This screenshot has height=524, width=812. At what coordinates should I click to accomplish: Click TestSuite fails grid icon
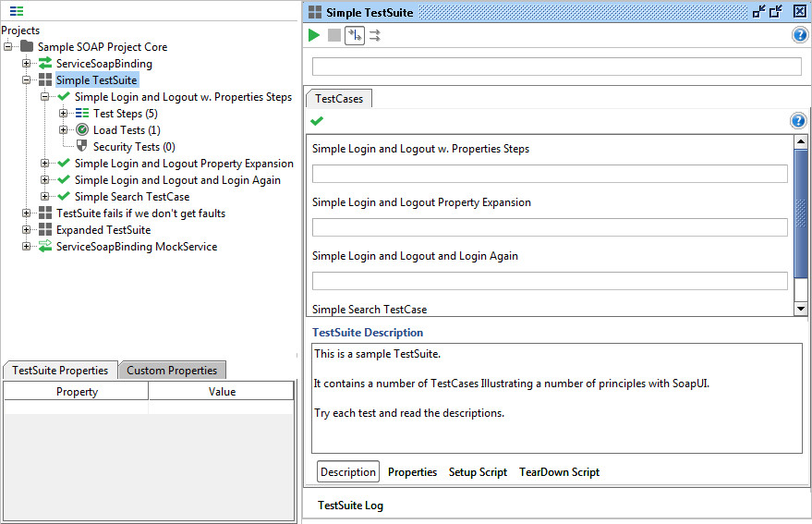(x=45, y=213)
